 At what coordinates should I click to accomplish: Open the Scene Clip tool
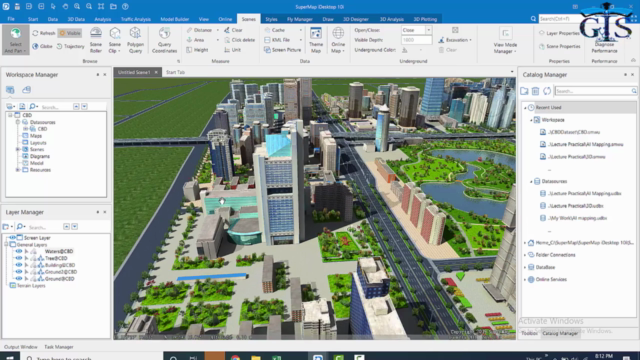(115, 40)
